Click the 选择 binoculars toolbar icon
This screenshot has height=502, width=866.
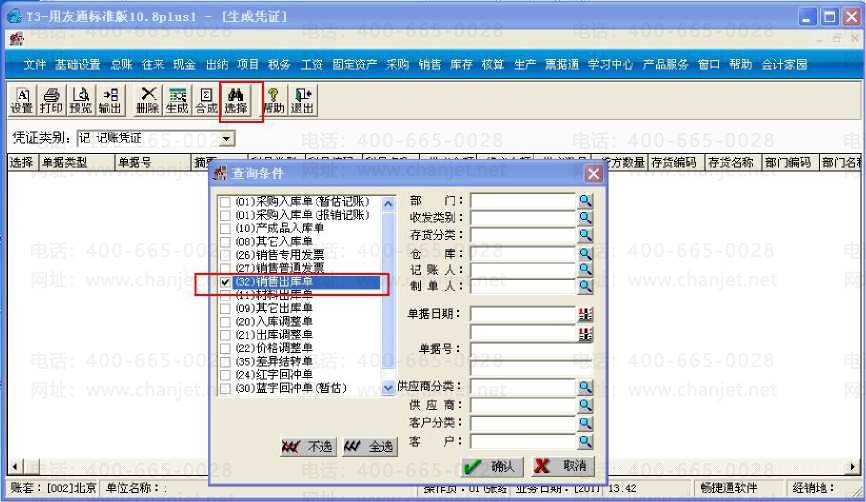236,101
